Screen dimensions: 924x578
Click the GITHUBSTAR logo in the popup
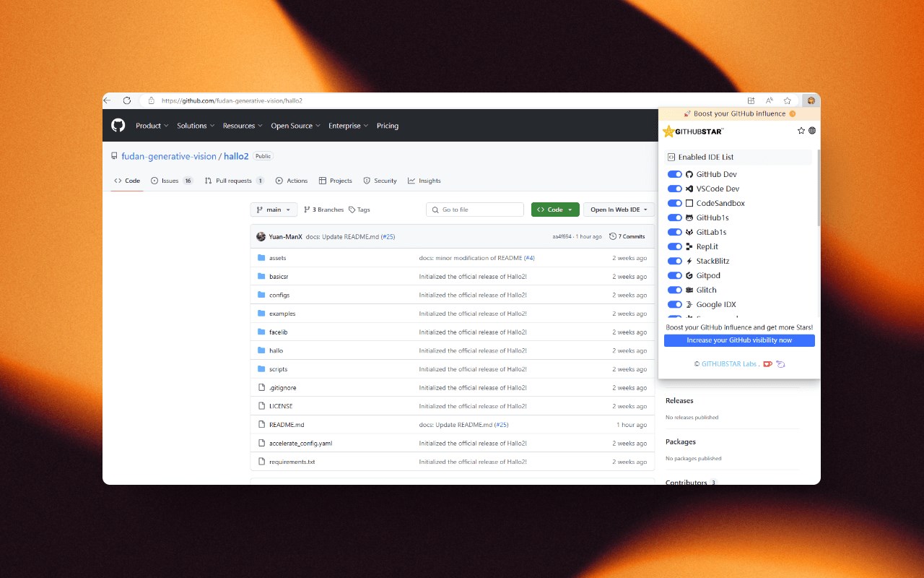693,131
